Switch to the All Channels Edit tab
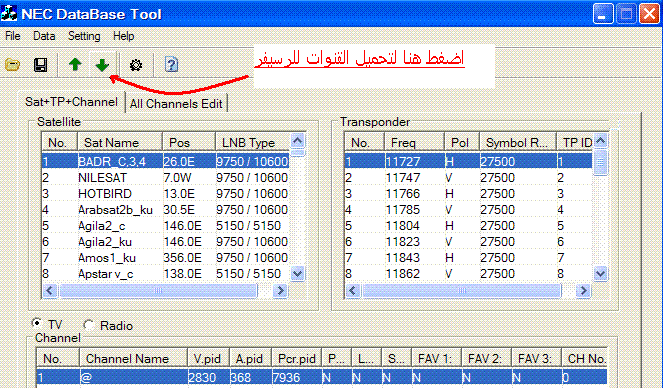This screenshot has width=664, height=390. pyautogui.click(x=176, y=104)
